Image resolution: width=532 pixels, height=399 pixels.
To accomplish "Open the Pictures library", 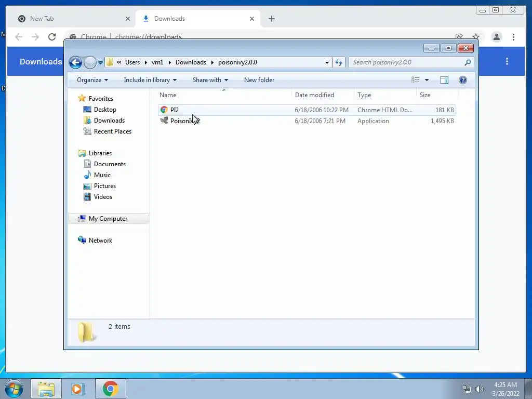I will [x=105, y=186].
